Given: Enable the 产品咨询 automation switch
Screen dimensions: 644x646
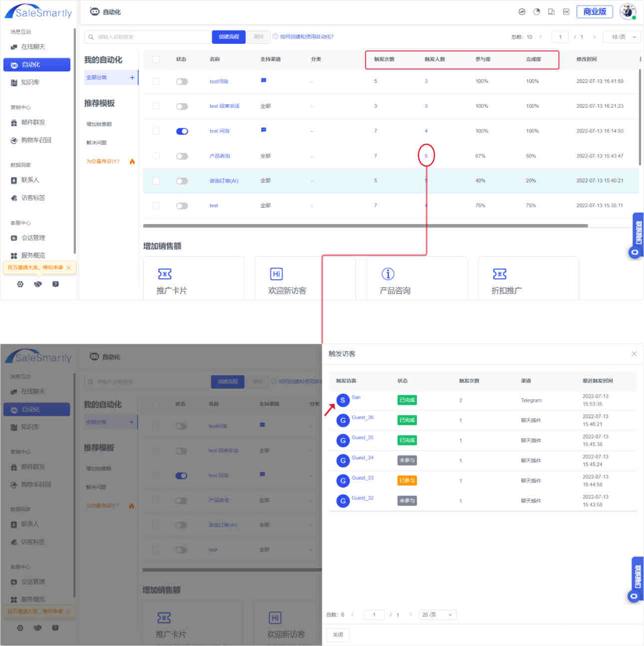Looking at the screenshot, I should pyautogui.click(x=182, y=156).
